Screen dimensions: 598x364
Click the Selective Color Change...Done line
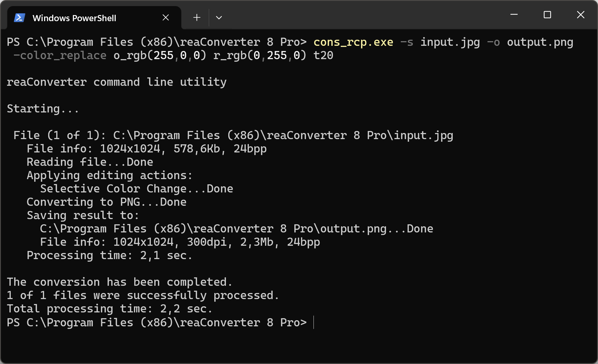click(137, 189)
